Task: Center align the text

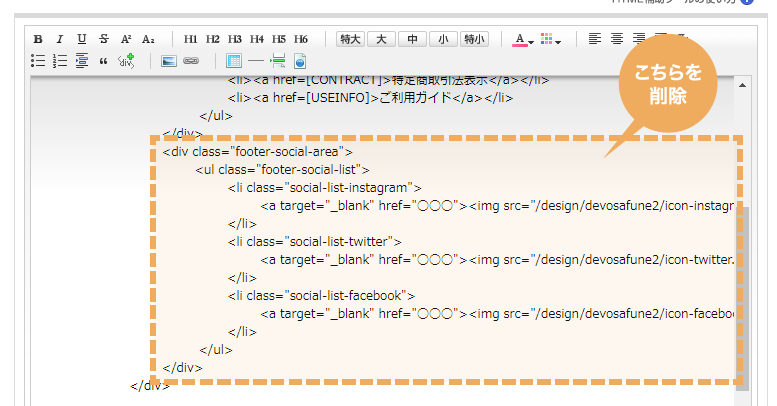Action: (617, 39)
